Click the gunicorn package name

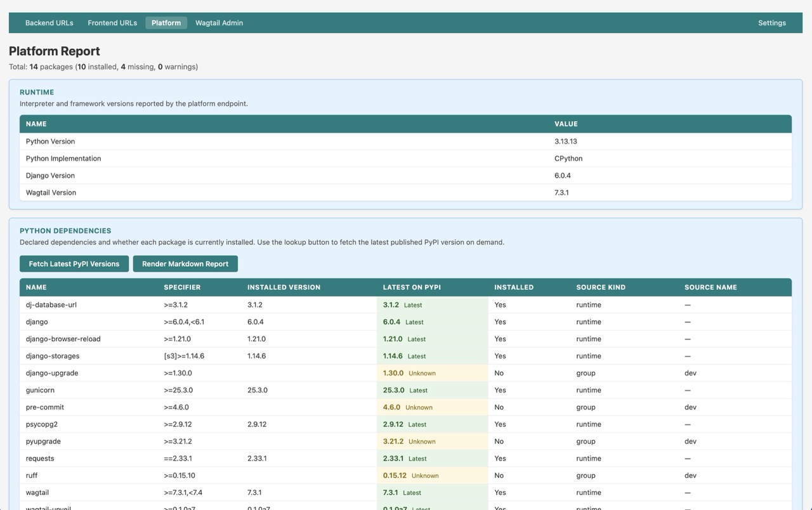(40, 391)
